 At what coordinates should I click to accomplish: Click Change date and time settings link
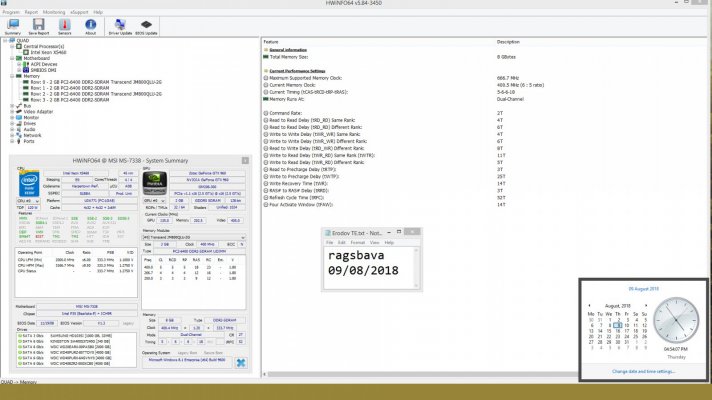[643, 371]
